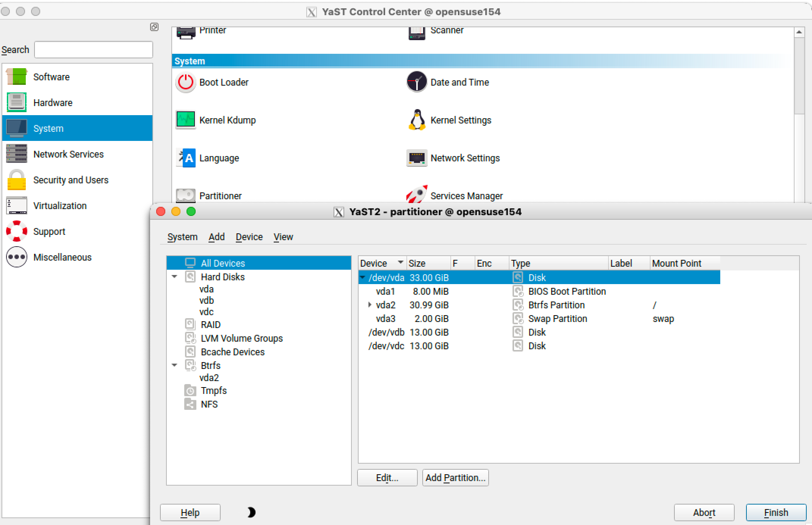Select System category icon in sidebar
This screenshot has height=525, width=812.
coord(16,128)
